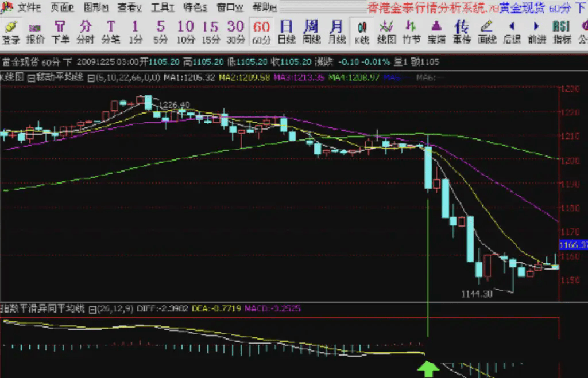Select the 10分 ten-minute period
Image resolution: width=588 pixels, height=378 pixels.
tap(185, 32)
